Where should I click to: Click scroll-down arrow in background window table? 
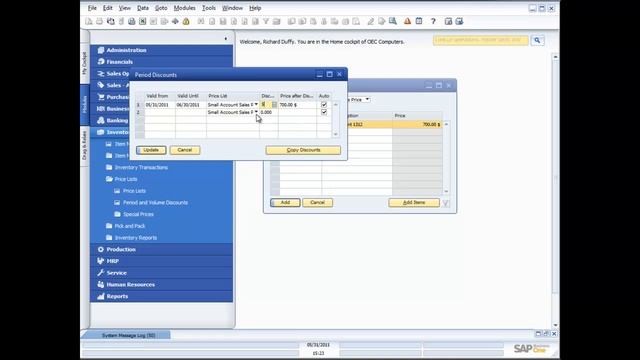pos(446,191)
